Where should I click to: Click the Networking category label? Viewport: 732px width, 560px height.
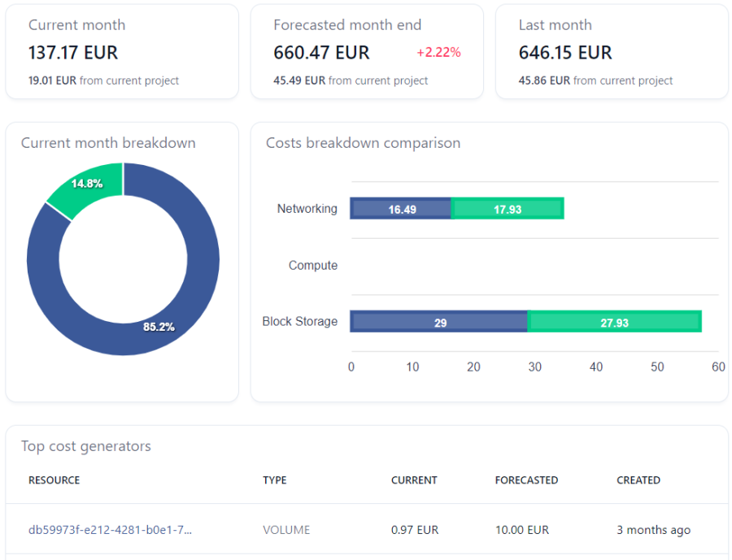pyautogui.click(x=307, y=209)
